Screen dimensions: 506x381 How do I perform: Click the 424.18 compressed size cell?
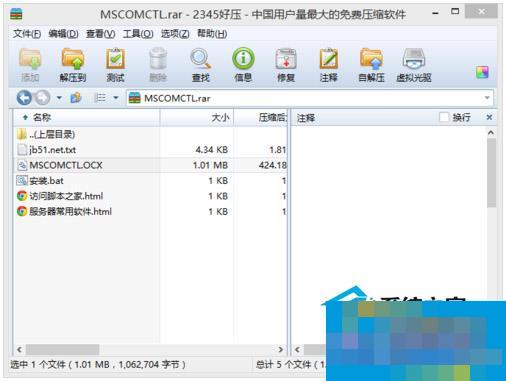point(272,165)
